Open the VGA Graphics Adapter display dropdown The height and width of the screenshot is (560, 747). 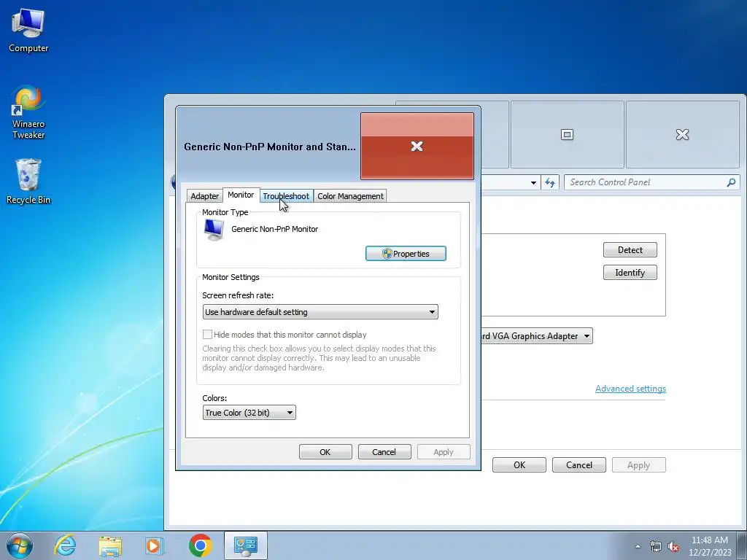click(537, 336)
